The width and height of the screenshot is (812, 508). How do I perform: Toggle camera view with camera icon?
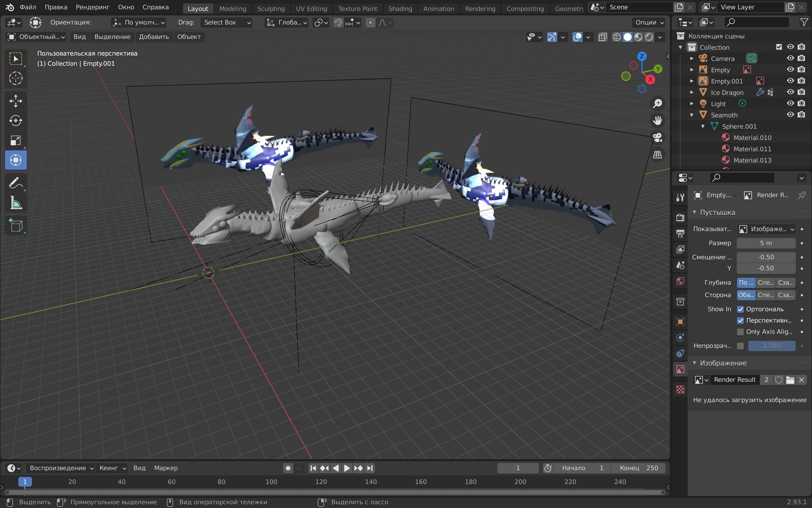tap(657, 137)
